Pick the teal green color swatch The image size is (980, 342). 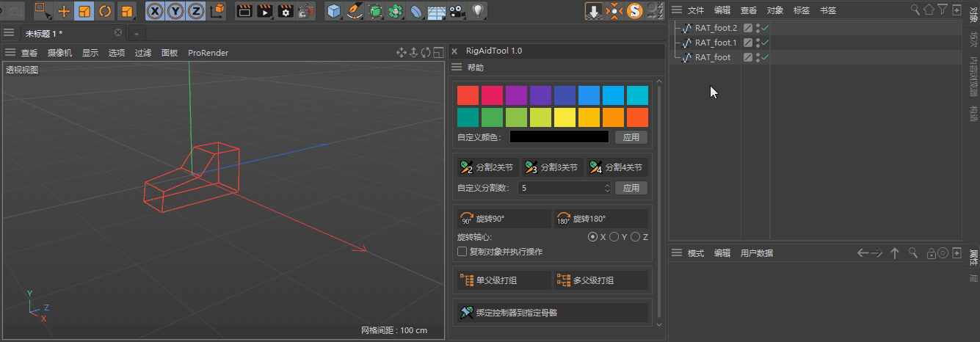coord(468,117)
